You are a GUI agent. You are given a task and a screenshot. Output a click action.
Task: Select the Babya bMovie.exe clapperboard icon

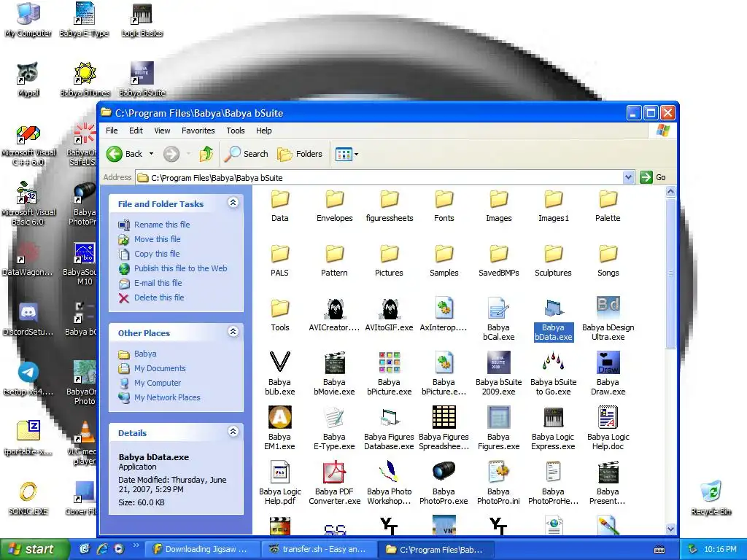click(x=334, y=363)
